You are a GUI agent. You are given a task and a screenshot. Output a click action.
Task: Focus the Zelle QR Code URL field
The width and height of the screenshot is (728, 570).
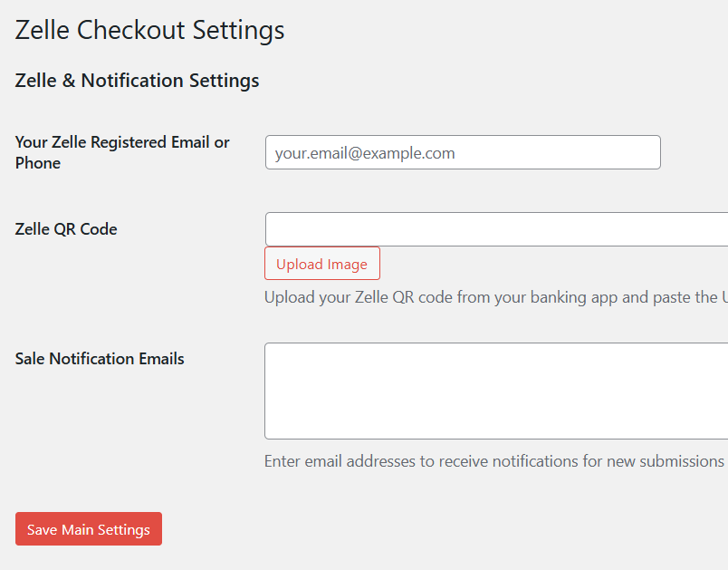(496, 229)
